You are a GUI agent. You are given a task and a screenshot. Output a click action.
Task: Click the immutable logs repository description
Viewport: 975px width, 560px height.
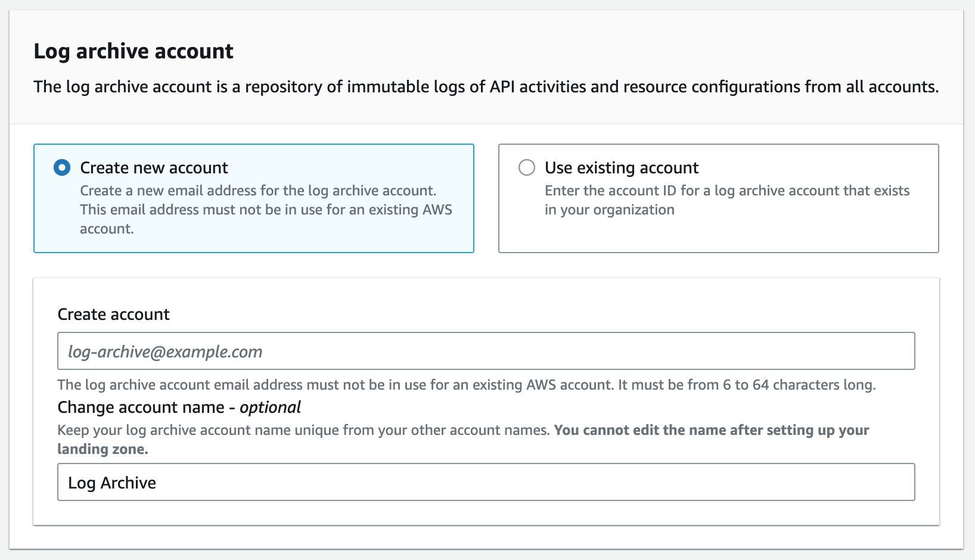coord(486,87)
